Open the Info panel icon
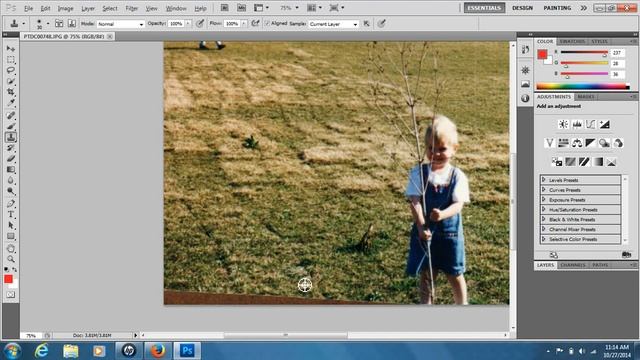Viewport: 640px width, 360px height. pyautogui.click(x=525, y=98)
